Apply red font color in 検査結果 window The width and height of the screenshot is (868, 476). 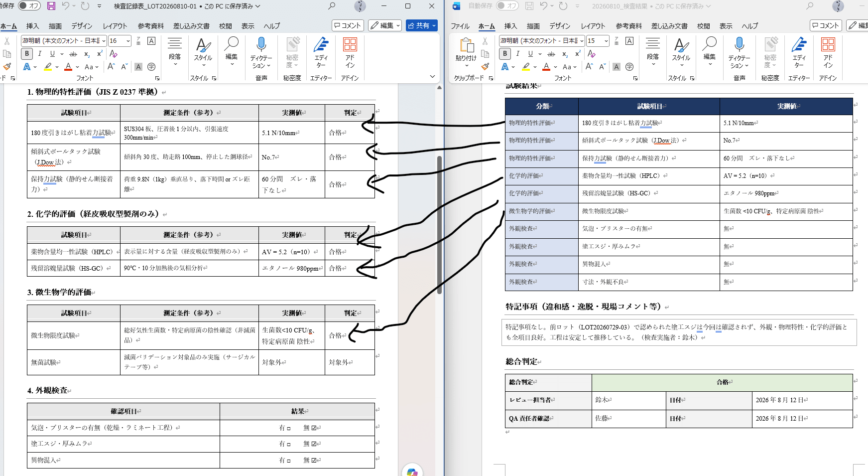coord(546,67)
